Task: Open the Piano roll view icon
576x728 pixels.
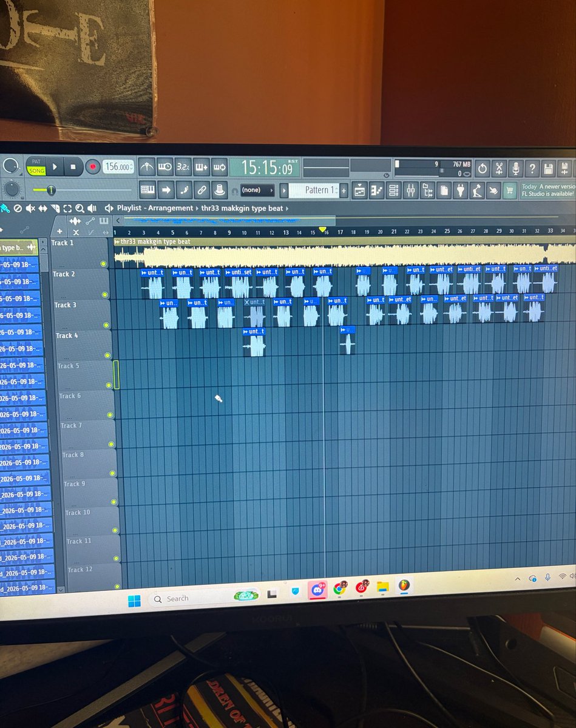Action: (x=376, y=190)
